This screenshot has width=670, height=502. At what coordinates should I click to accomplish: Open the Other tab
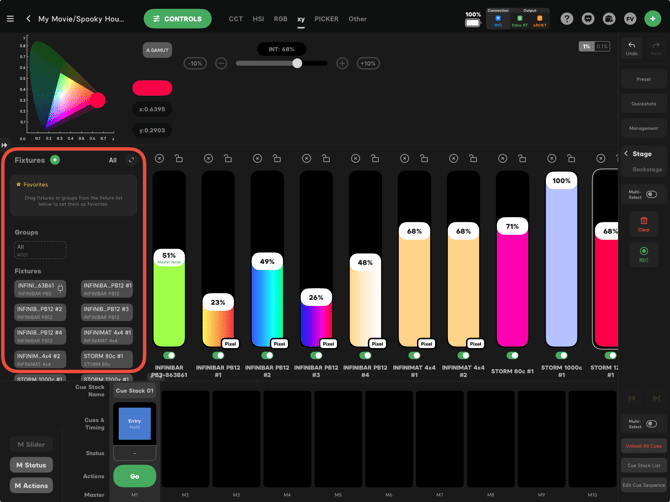click(x=357, y=19)
